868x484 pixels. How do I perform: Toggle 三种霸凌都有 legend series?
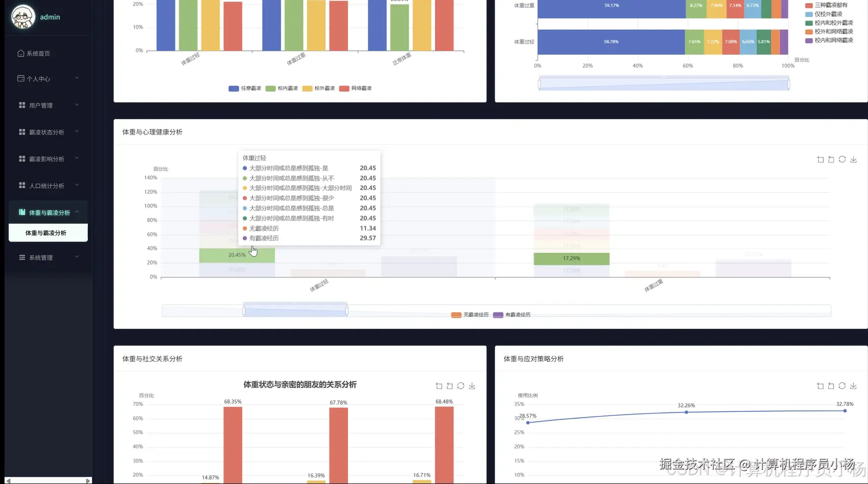coord(826,5)
